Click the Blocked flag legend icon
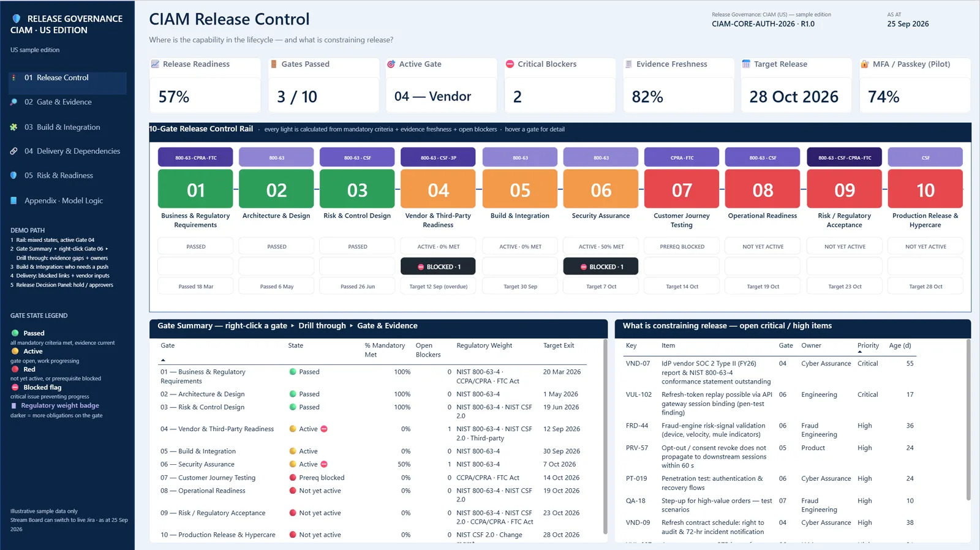The height and width of the screenshot is (550, 980). (x=15, y=388)
